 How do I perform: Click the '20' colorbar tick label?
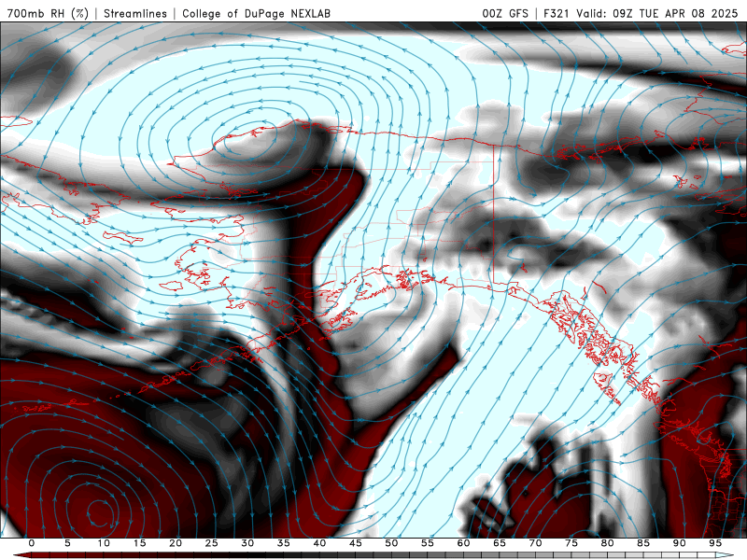pos(176,543)
